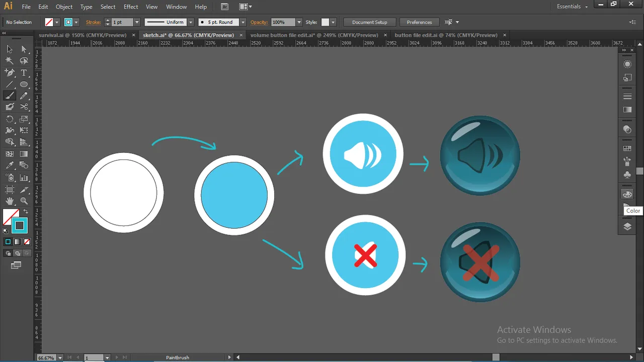Screen dimensions: 644x362
Task: Select the Blend tool
Action: pyautogui.click(x=24, y=166)
